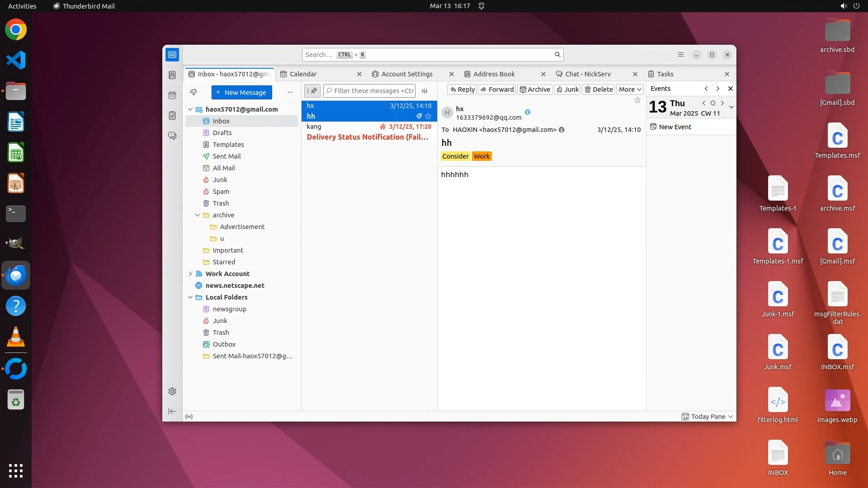Star the message in the header pane
This screenshot has width=868, height=488.
(x=637, y=100)
